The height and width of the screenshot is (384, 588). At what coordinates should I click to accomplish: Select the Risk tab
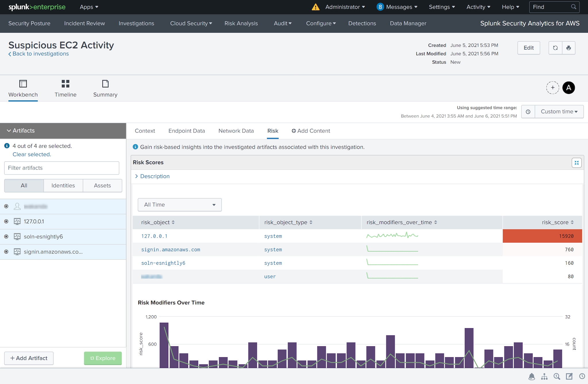(x=273, y=131)
